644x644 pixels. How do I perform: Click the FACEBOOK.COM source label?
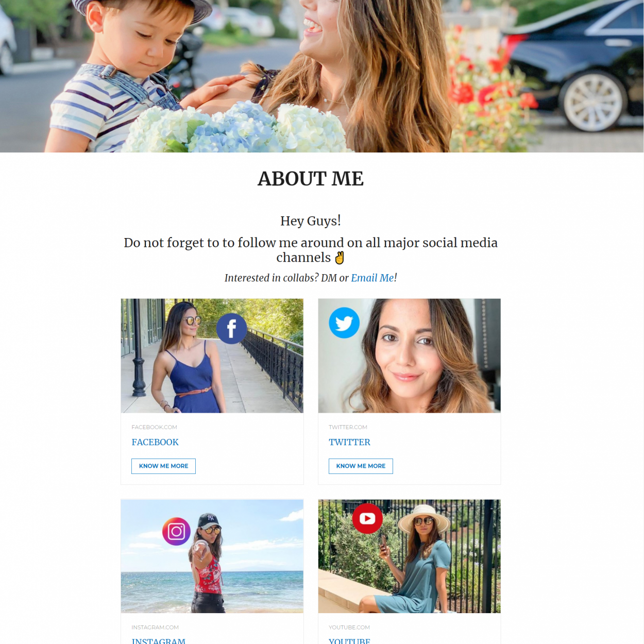click(x=154, y=427)
